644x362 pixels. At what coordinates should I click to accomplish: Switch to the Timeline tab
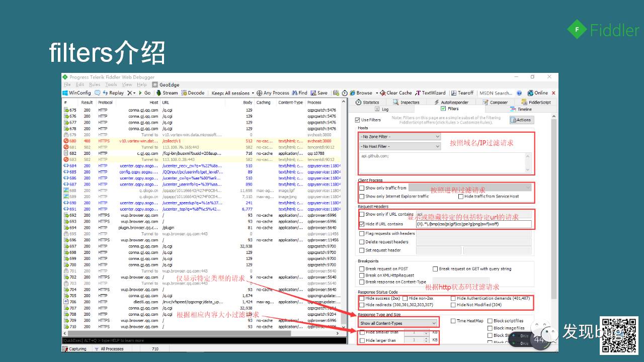521,109
